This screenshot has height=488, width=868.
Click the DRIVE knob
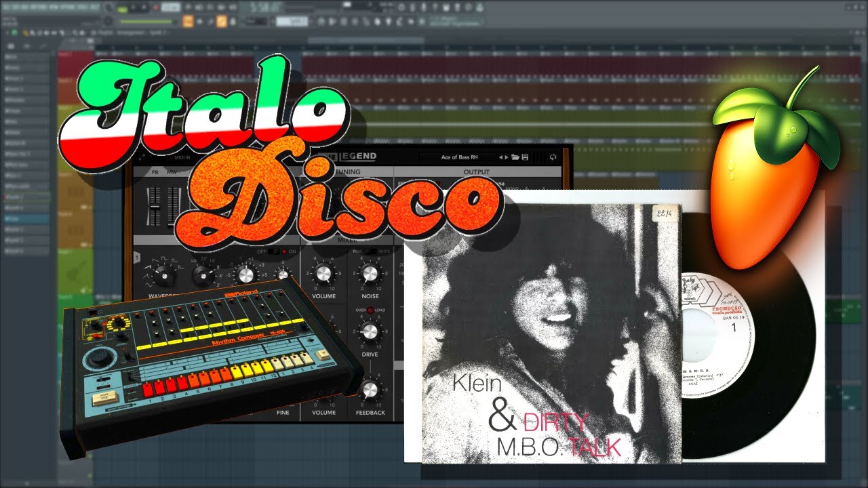click(370, 331)
